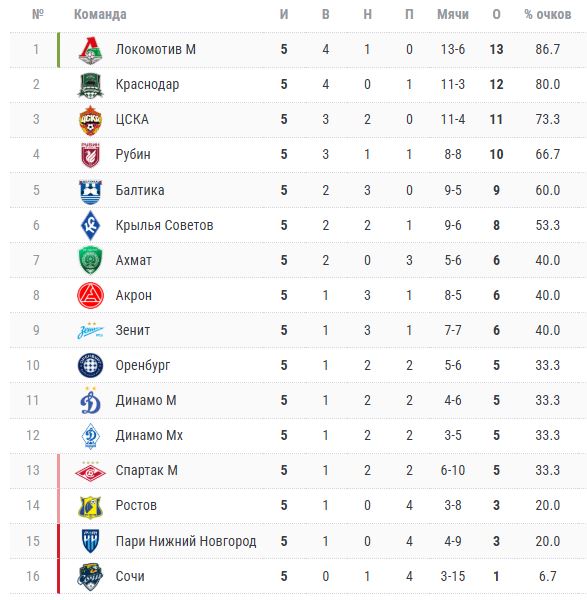Screen dimensions: 587x600
Task: Open the Ростов club logo
Action: (90, 506)
